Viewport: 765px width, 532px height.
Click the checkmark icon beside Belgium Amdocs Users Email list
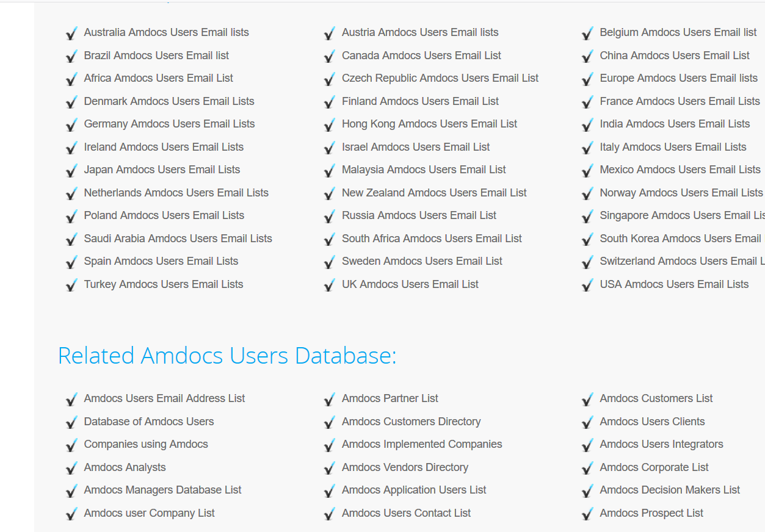(587, 33)
